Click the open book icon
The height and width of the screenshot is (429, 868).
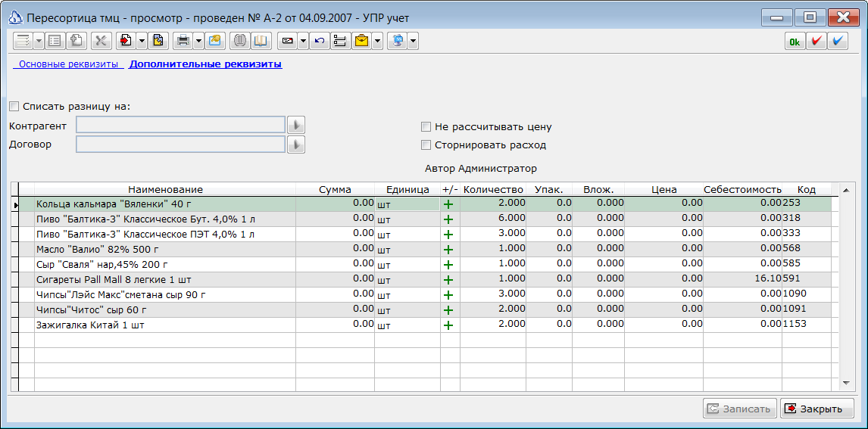coord(261,42)
